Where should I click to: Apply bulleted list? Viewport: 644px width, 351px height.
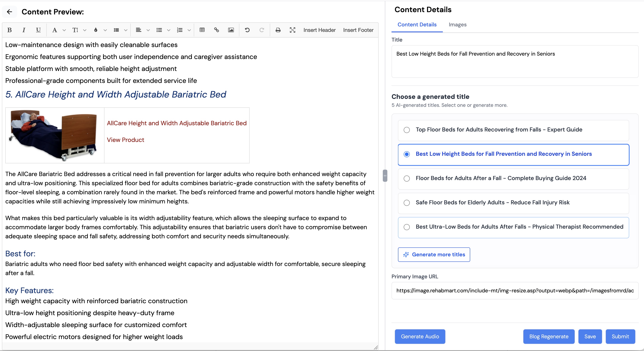159,30
